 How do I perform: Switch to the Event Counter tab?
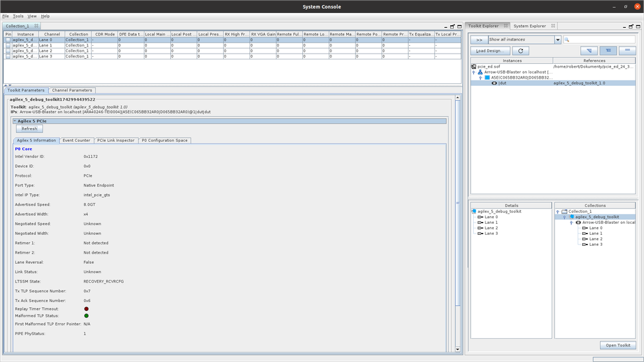[77, 141]
